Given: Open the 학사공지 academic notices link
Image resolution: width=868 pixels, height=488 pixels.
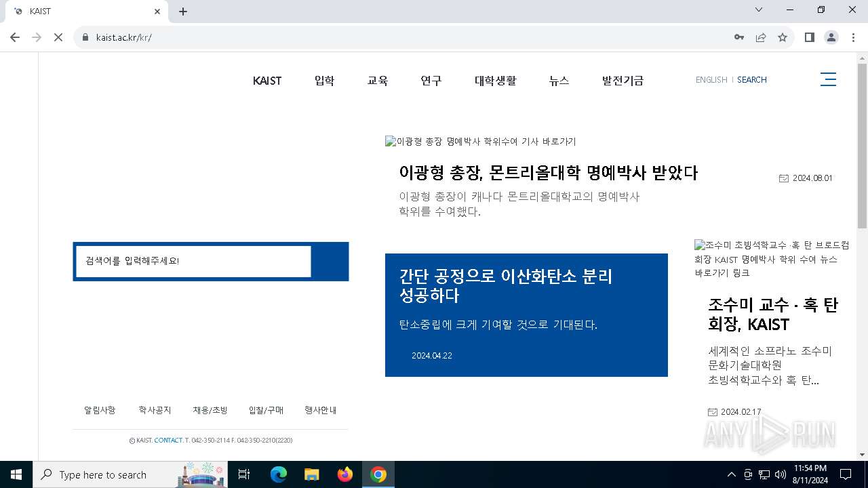Looking at the screenshot, I should pyautogui.click(x=155, y=410).
